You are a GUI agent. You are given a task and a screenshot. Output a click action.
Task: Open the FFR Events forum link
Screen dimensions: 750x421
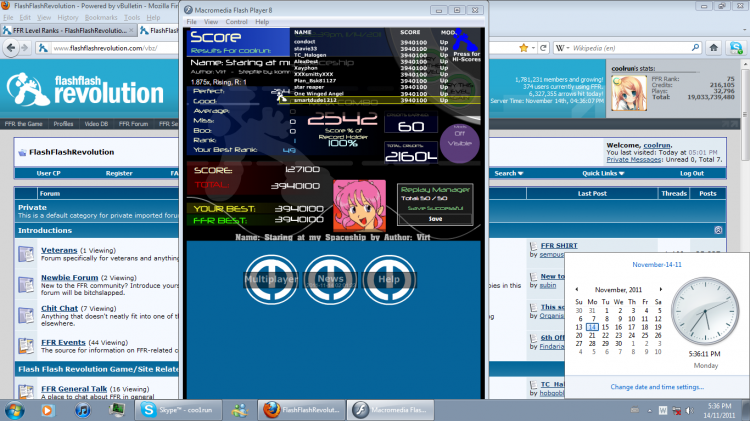coord(63,343)
